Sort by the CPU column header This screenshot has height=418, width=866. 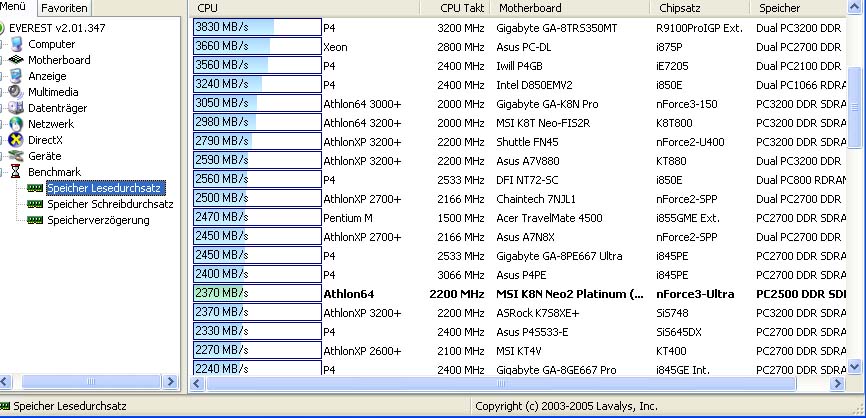[x=305, y=8]
